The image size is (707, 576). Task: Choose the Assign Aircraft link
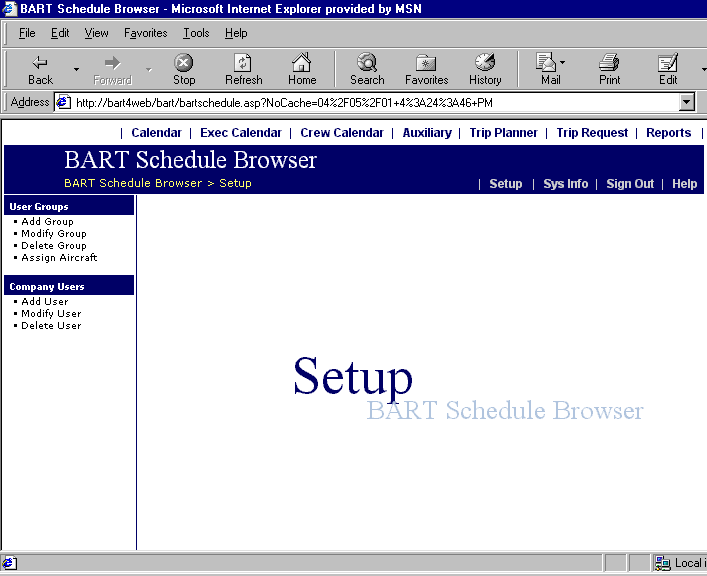click(59, 257)
